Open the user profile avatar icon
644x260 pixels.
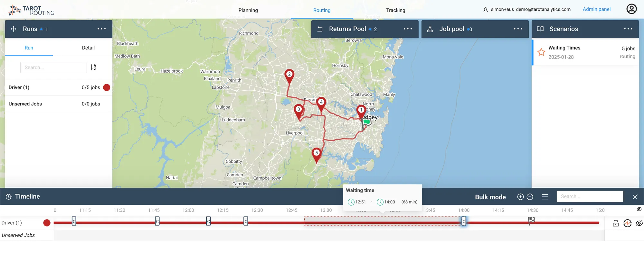tap(631, 9)
